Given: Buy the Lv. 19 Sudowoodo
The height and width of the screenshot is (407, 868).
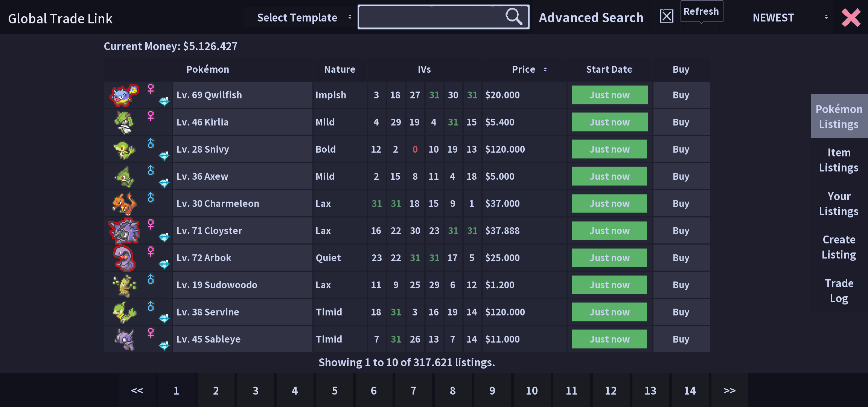Looking at the screenshot, I should click(681, 285).
